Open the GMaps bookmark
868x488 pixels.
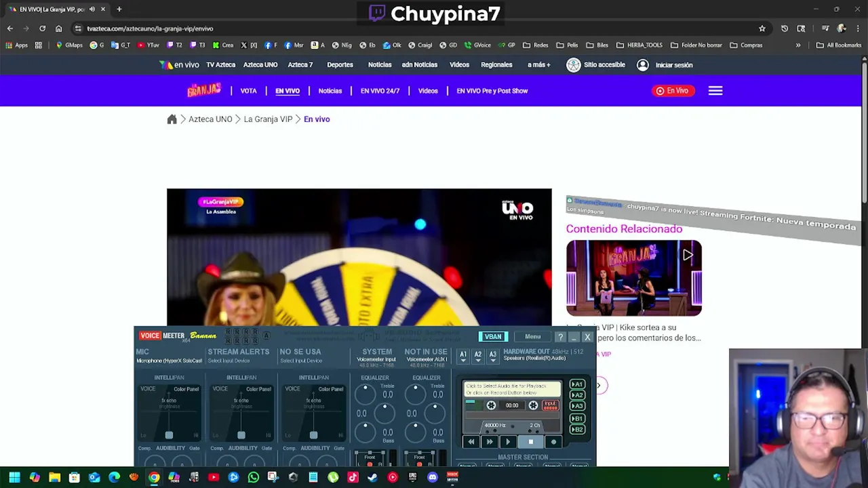point(69,45)
